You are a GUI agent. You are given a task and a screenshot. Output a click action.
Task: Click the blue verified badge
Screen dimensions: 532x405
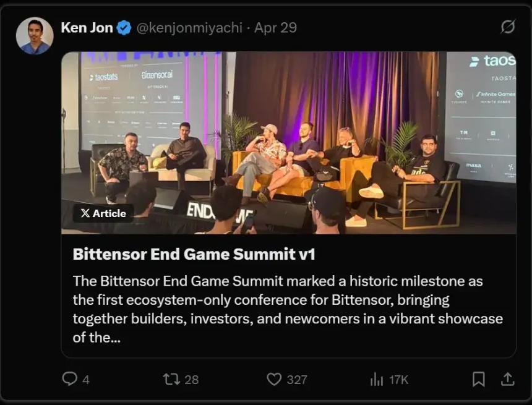[x=124, y=28]
